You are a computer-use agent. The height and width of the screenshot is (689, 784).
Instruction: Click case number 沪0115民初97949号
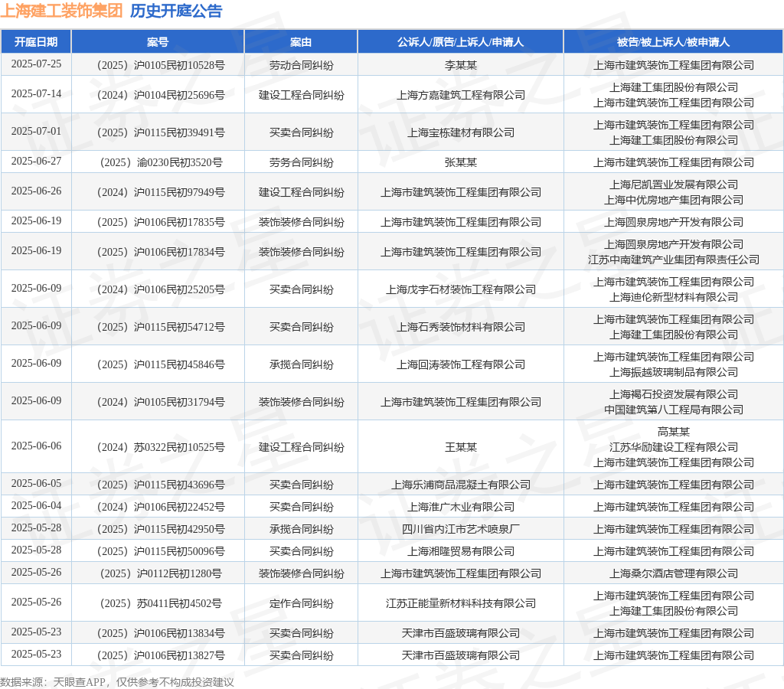(161, 192)
